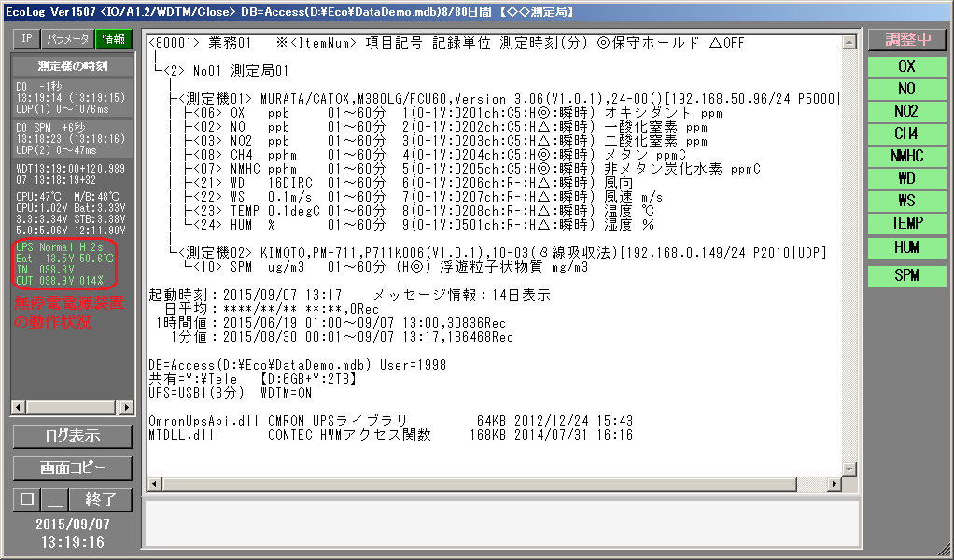Select the CH4 green indicator
Viewport: 954px width, 560px height.
tap(905, 133)
